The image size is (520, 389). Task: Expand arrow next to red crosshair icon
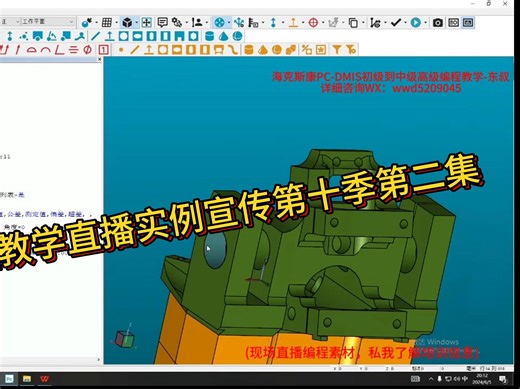pyautogui.click(x=323, y=23)
